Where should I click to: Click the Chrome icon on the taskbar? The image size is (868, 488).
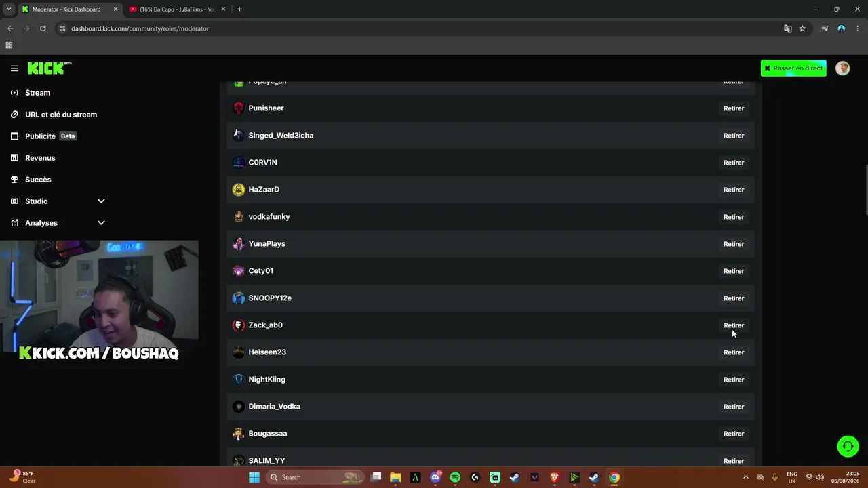(x=614, y=477)
